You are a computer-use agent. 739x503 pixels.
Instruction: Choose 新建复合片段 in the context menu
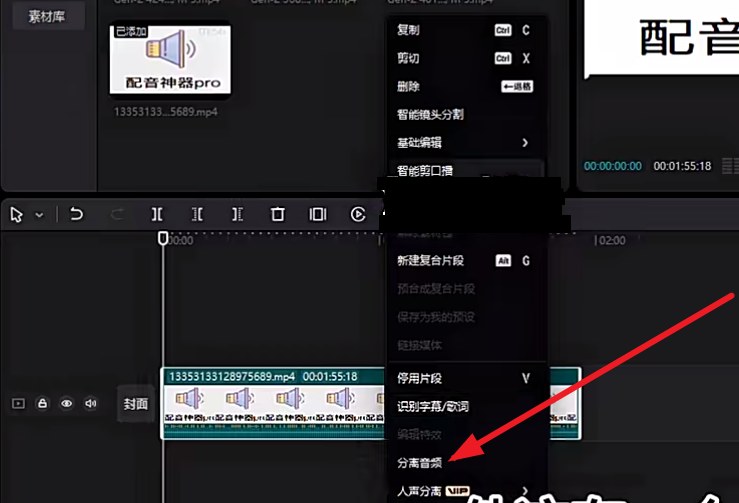point(465,261)
